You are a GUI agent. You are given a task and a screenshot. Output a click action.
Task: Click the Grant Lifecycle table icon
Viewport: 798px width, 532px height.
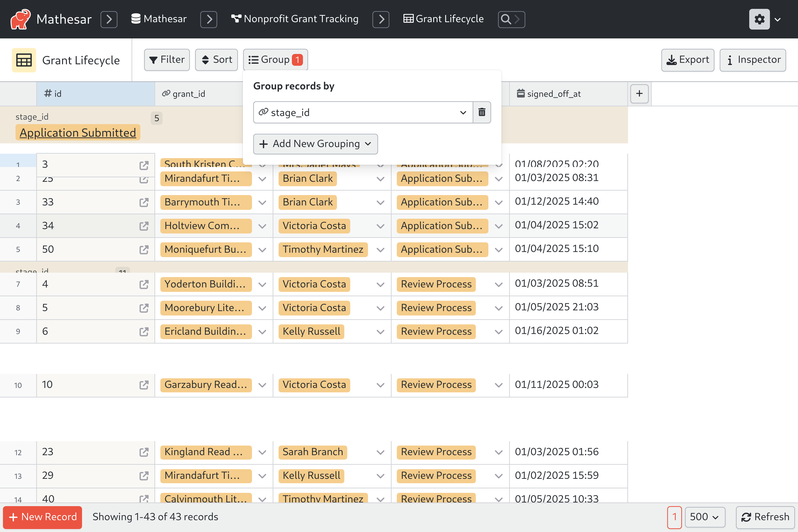click(24, 60)
